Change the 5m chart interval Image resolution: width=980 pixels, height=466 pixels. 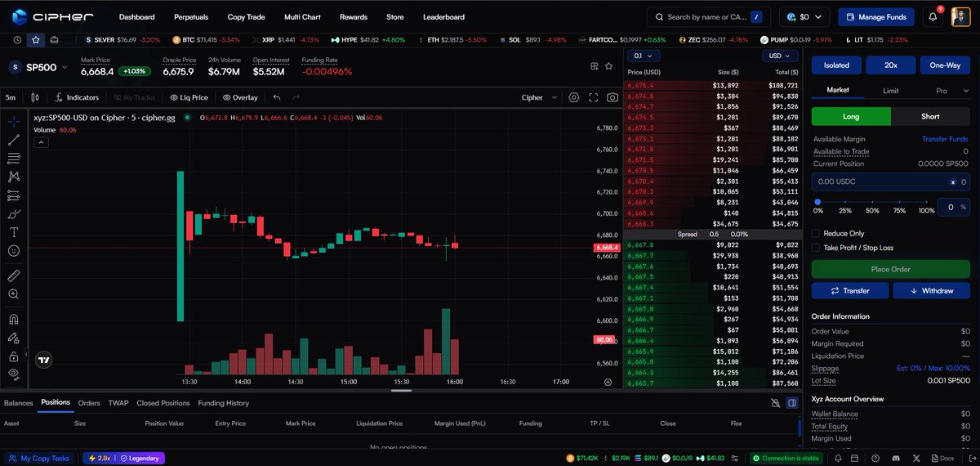coord(11,97)
